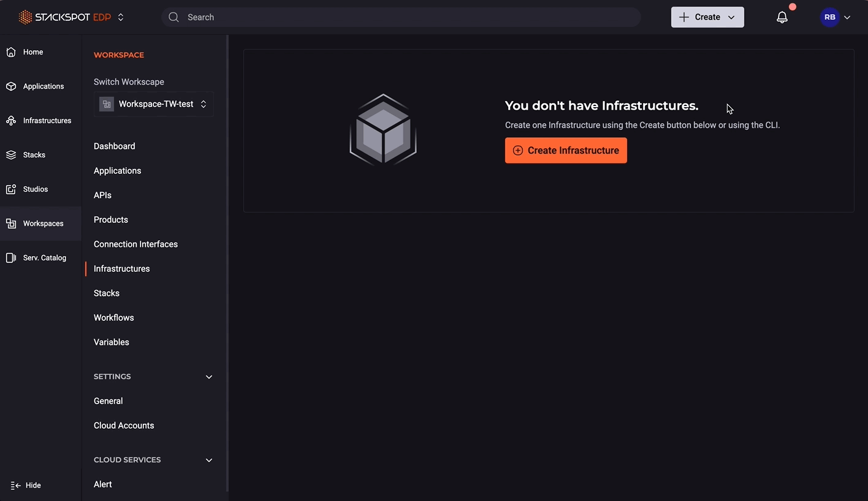Viewport: 868px width, 501px height.
Task: Click the StackSpot EDP logo
Action: tap(64, 17)
